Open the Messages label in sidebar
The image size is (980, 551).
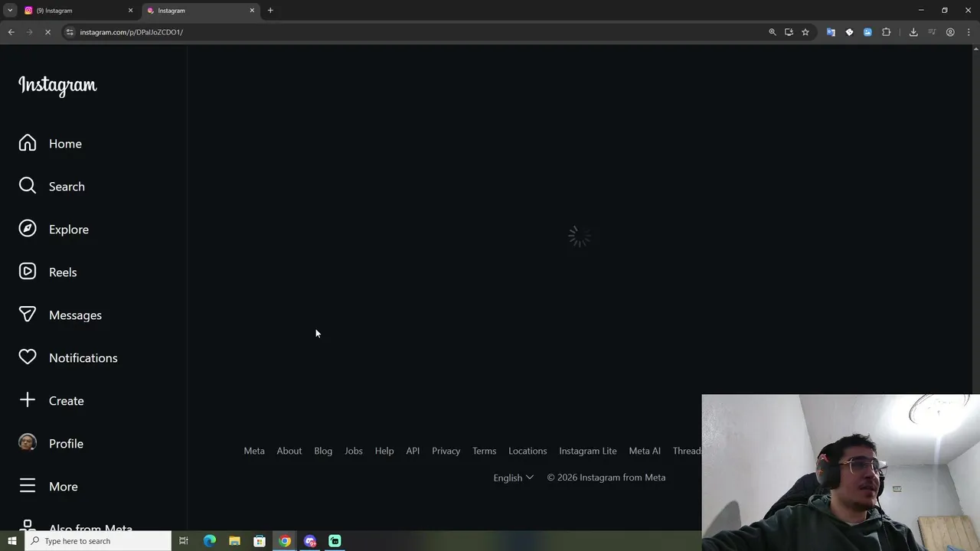coord(75,315)
